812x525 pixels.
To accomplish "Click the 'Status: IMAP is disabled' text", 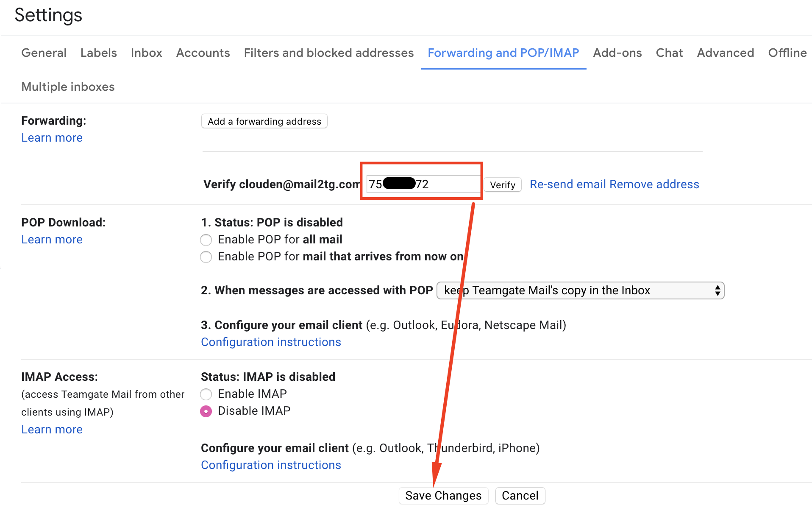I will coord(268,377).
